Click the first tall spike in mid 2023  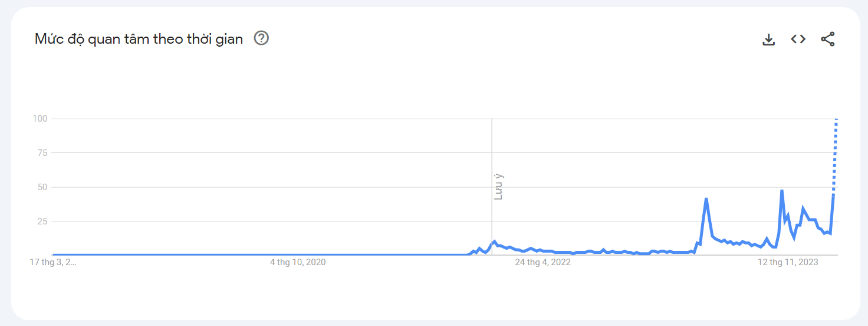pyautogui.click(x=706, y=200)
